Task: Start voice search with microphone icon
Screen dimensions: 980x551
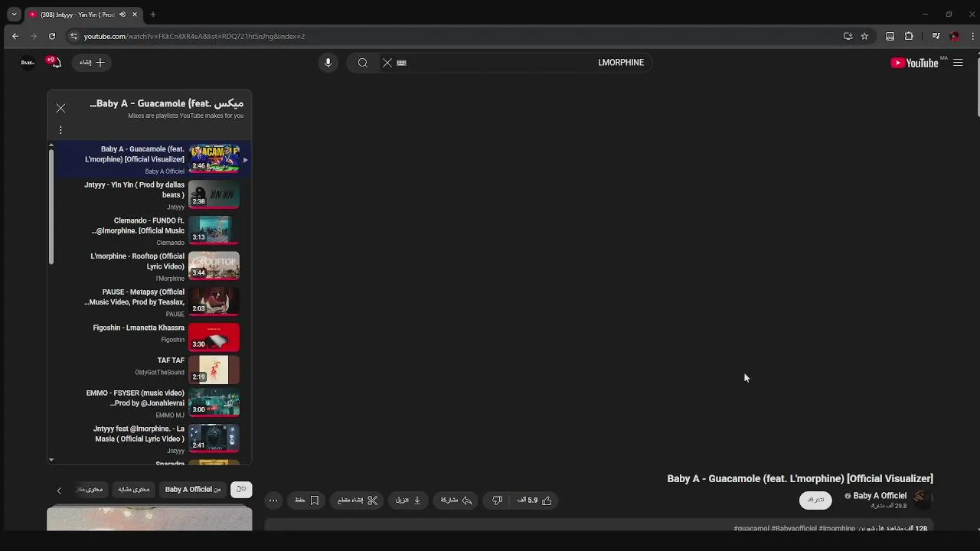Action: point(328,63)
